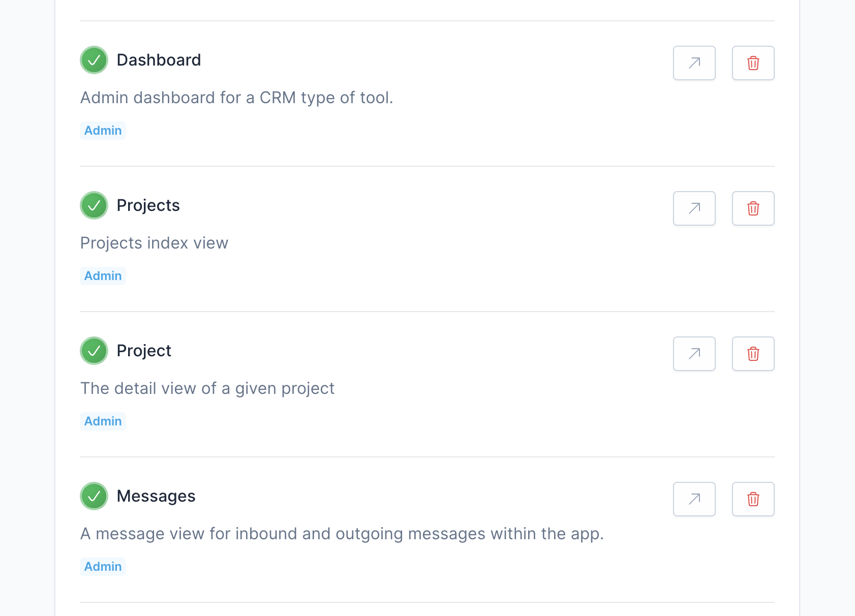The width and height of the screenshot is (855, 616).
Task: Select the Admin tag under Messages
Action: coord(103,567)
